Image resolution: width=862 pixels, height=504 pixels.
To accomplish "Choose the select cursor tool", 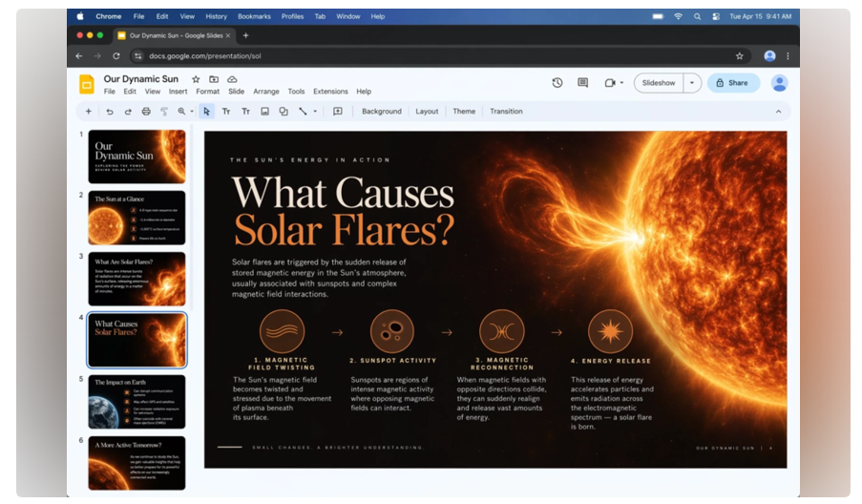I will pyautogui.click(x=206, y=112).
